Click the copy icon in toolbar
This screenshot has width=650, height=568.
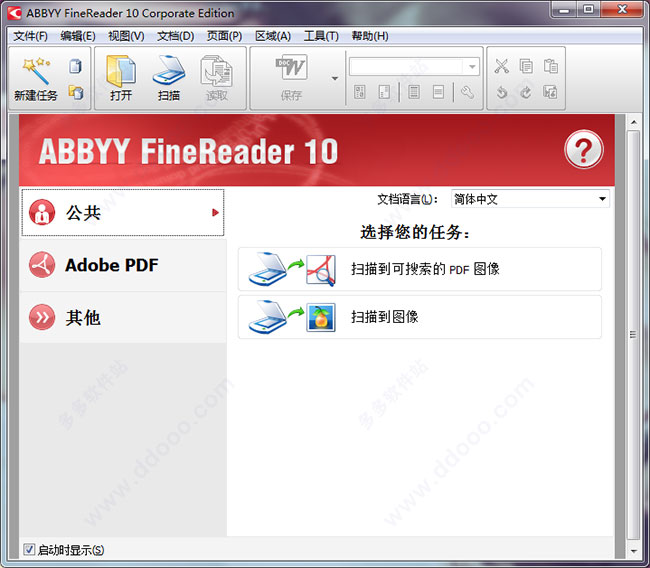pyautogui.click(x=526, y=66)
